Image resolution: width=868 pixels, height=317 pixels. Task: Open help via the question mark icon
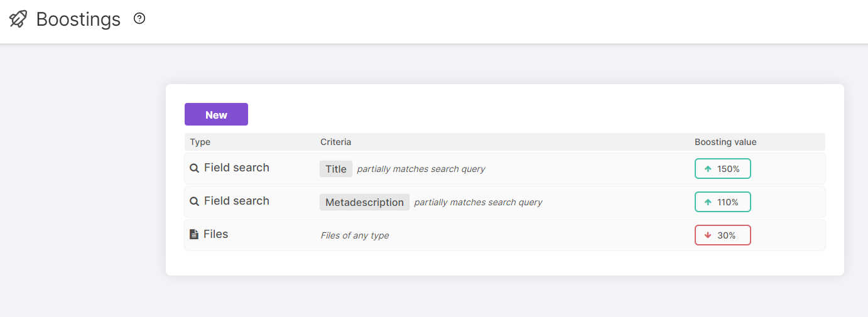(x=139, y=19)
